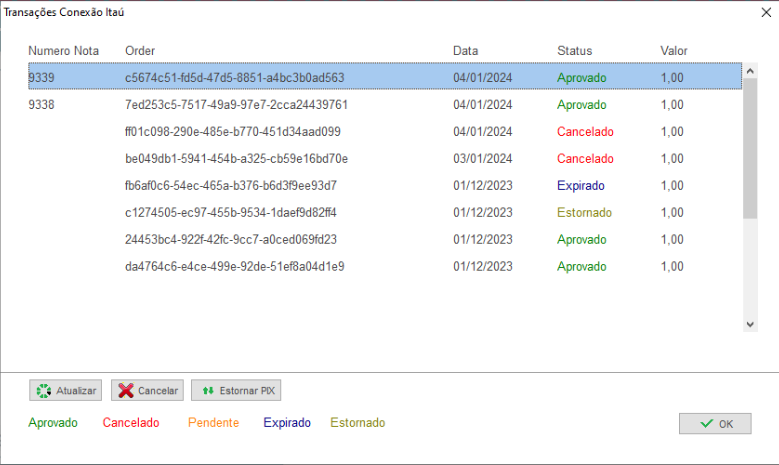Click the Order column header
The image size is (779, 465).
[x=140, y=50]
